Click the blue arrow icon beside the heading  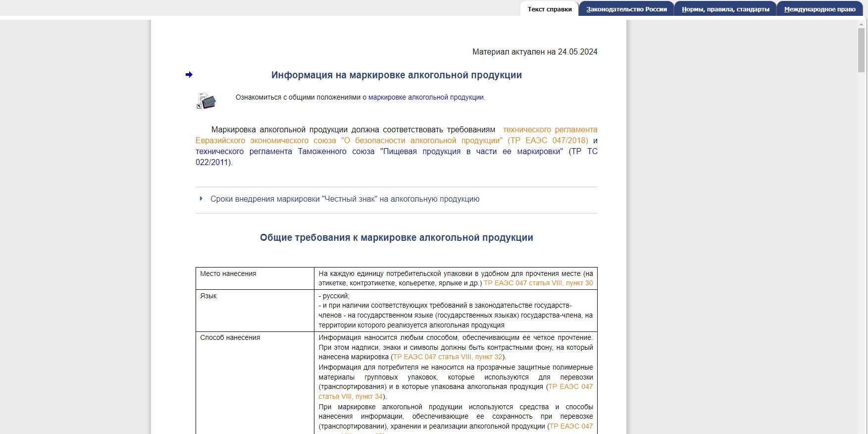coord(189,75)
